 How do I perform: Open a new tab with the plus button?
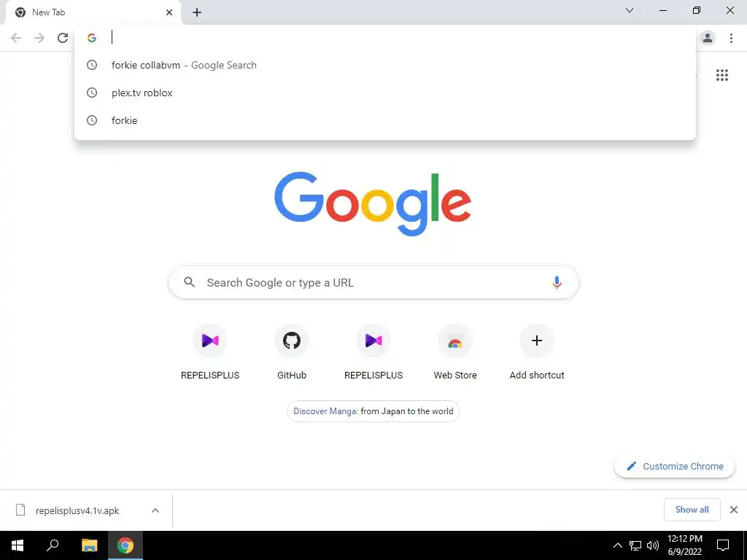point(197,12)
